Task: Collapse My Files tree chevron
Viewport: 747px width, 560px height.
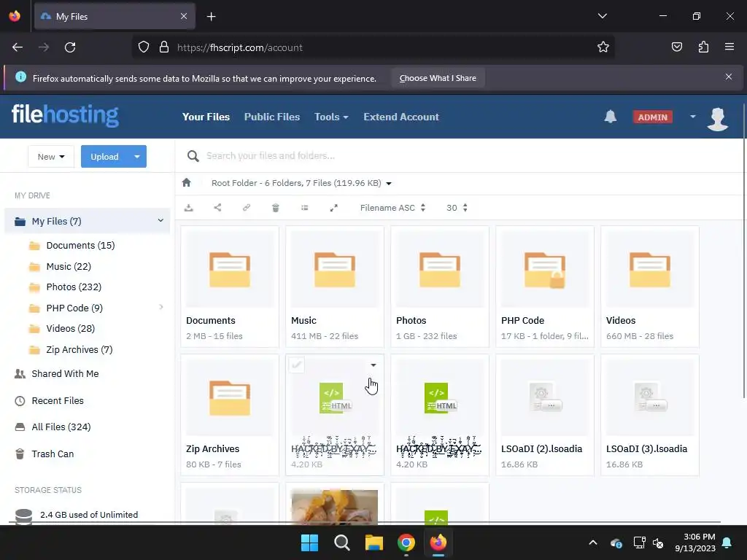Action: [160, 220]
